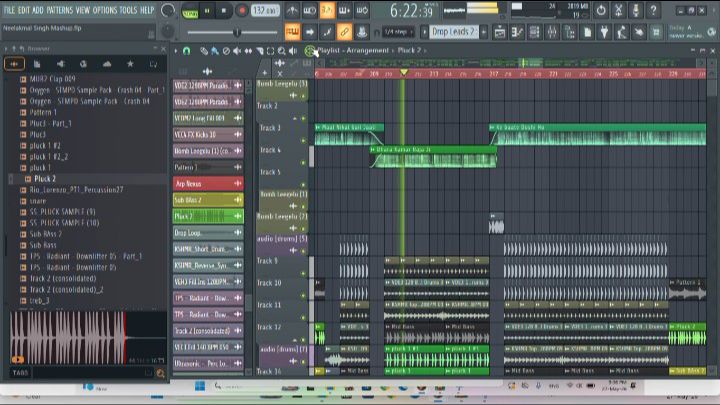Image resolution: width=720 pixels, height=405 pixels.
Task: Open pattern list arrow left of Drop Leads 2
Action: point(424,32)
